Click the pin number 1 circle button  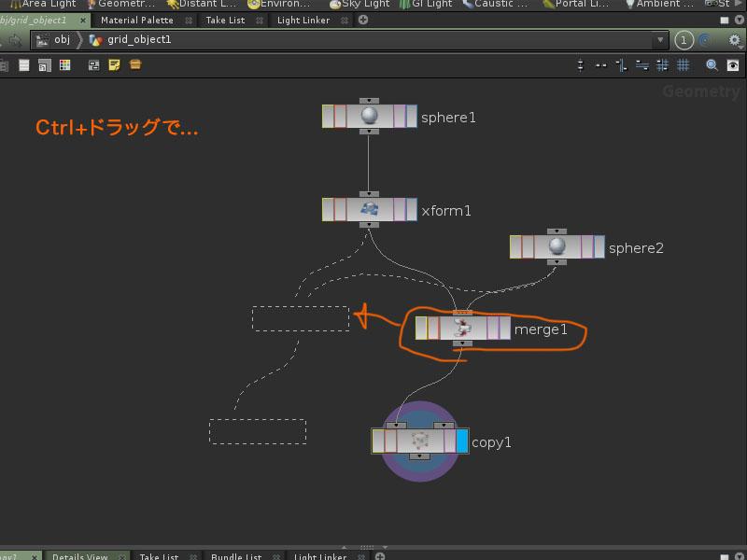point(684,40)
